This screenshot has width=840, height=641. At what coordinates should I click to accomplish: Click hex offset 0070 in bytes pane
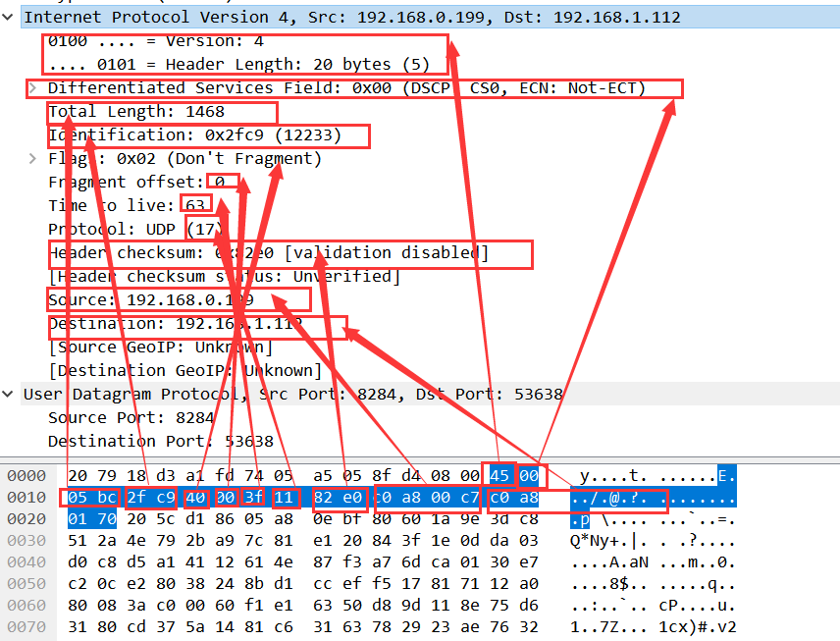[x=26, y=627]
